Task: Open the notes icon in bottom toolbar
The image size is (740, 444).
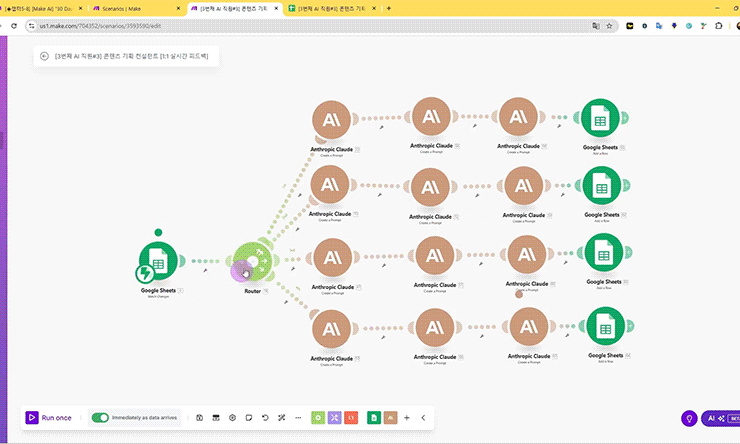Action: tap(249, 418)
